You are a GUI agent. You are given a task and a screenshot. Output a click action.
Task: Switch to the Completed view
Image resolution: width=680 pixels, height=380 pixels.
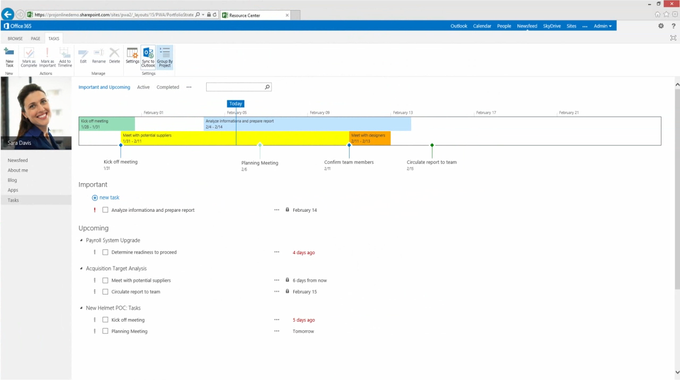[x=168, y=87]
